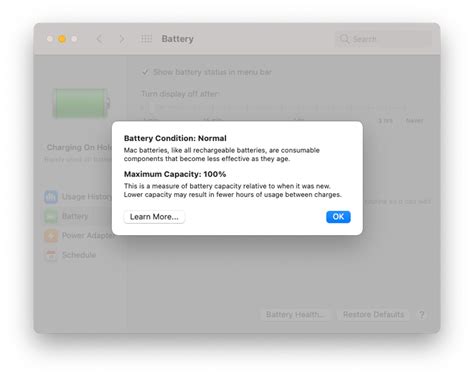Viewport: 474px width, 378px height.
Task: Click the Schedule calendar icon
Action: 51,255
